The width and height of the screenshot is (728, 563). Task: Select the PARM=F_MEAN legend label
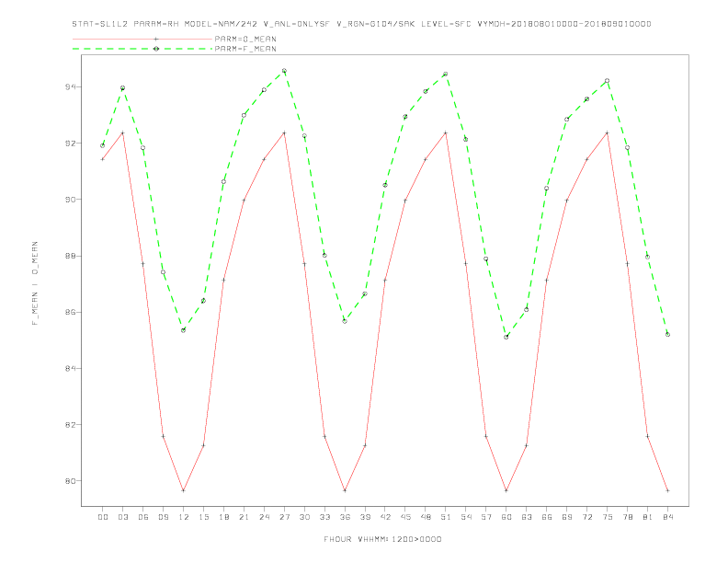[x=245, y=49]
